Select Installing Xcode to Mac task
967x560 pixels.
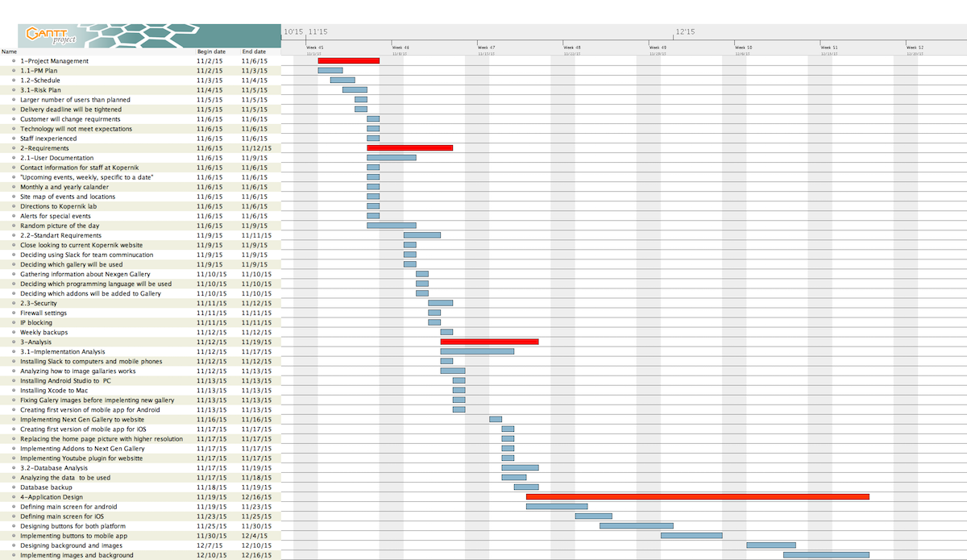[54, 390]
